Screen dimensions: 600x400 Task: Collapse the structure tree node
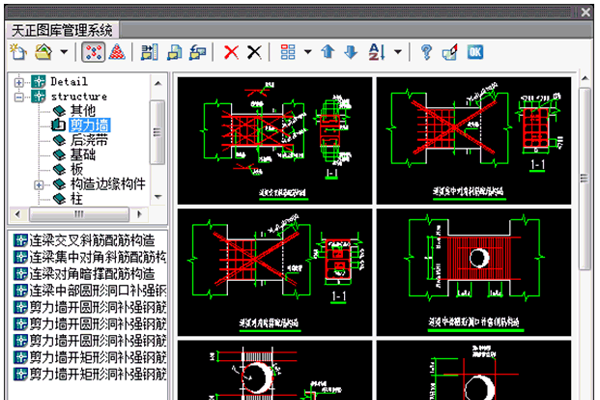[x=18, y=97]
